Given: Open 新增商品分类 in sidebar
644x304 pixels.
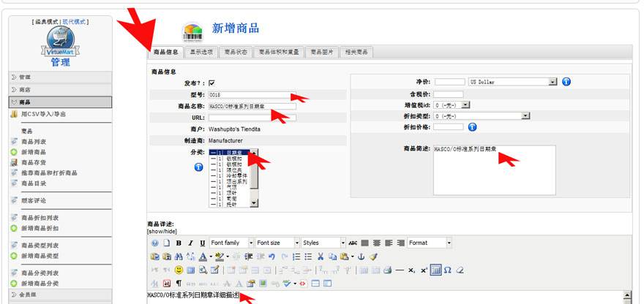Looking at the screenshot, I should pyautogui.click(x=40, y=283).
